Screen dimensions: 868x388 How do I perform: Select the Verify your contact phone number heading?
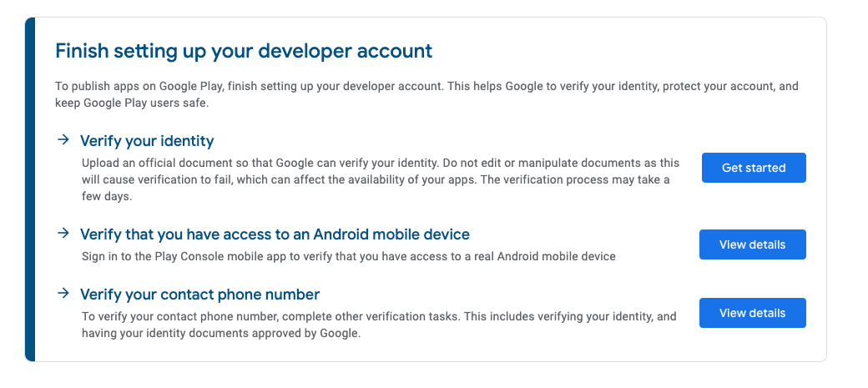pyautogui.click(x=199, y=294)
